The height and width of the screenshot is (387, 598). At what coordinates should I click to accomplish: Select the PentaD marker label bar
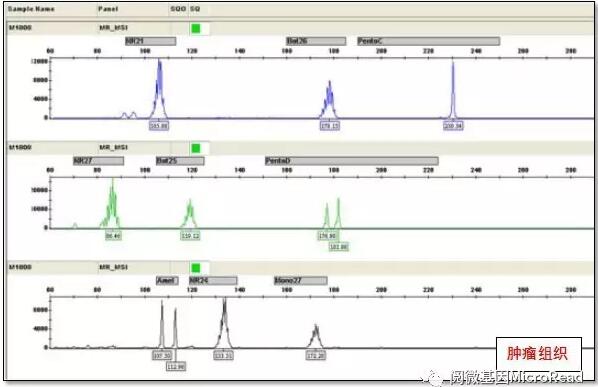pyautogui.click(x=352, y=161)
